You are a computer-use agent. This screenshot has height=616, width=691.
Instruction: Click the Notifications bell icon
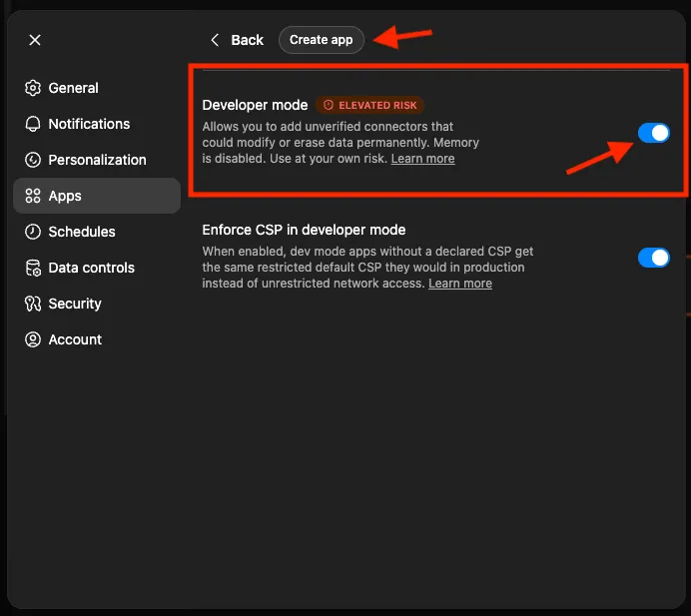[33, 124]
